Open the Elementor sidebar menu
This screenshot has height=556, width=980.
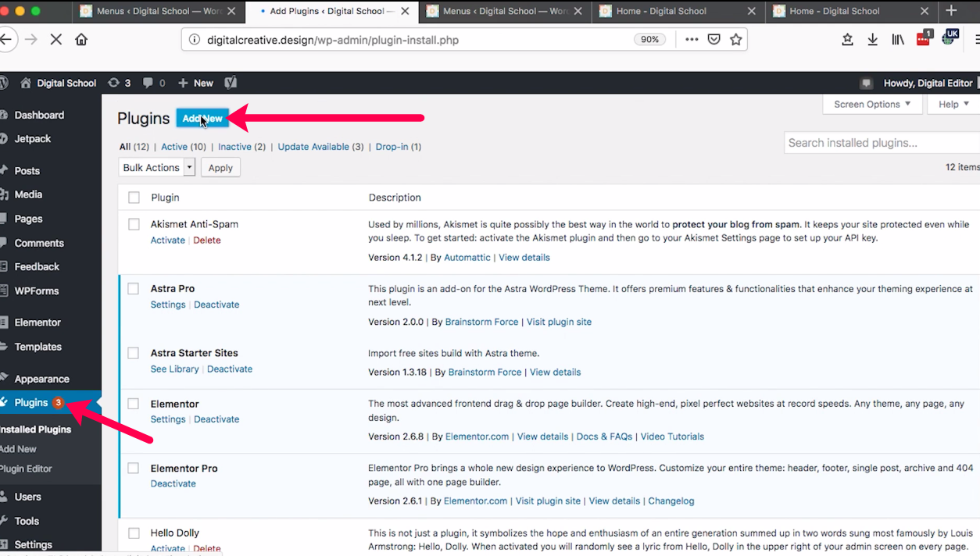pos(38,323)
